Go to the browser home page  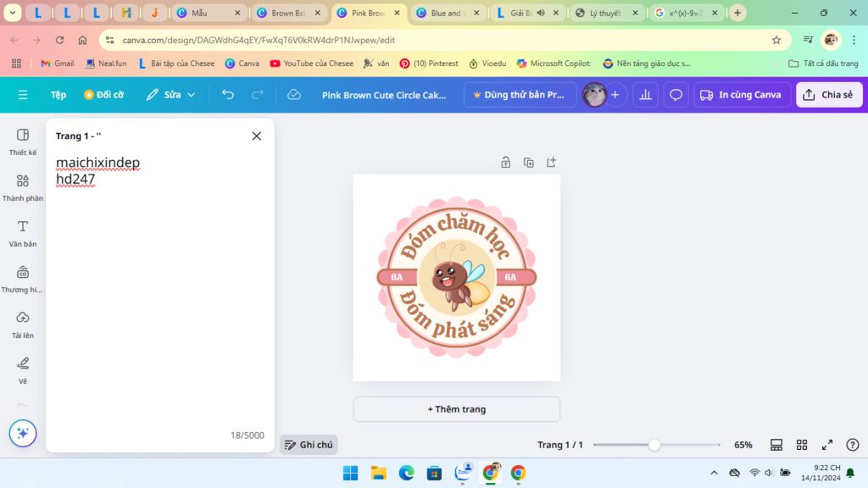82,40
